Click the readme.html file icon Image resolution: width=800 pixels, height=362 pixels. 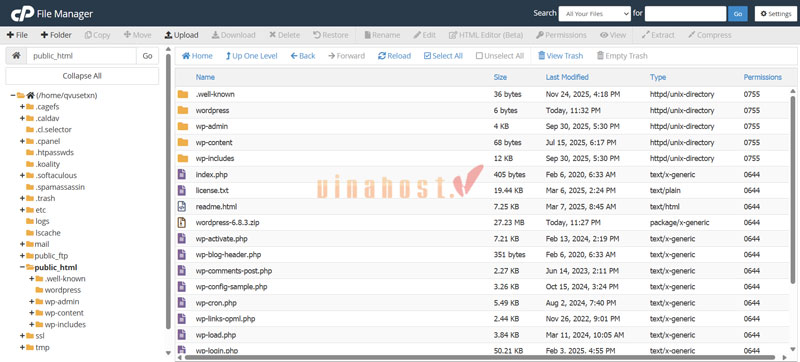182,206
